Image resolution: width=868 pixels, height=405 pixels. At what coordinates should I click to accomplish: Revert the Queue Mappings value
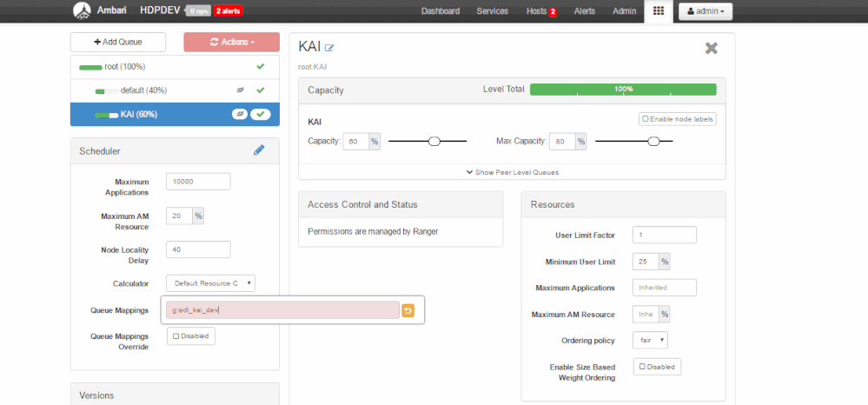407,311
